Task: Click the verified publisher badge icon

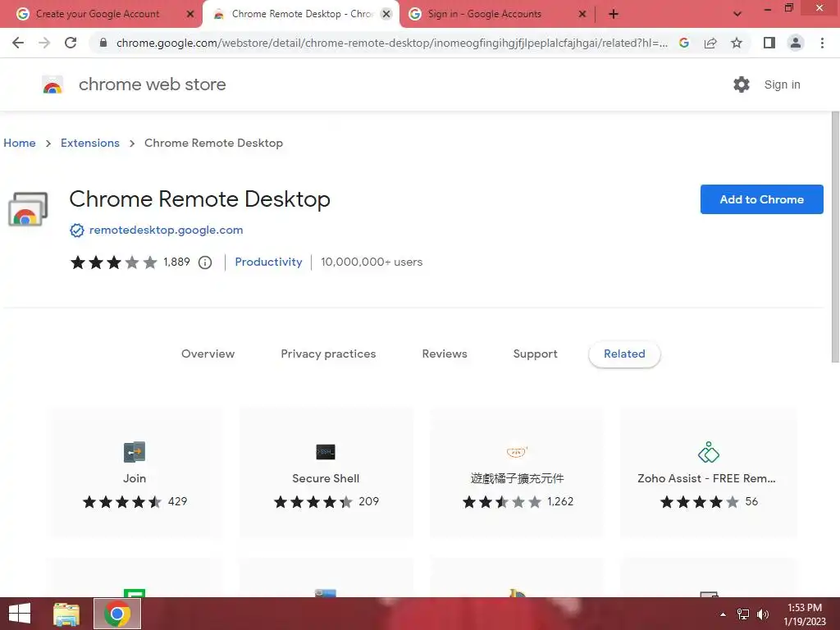Action: [x=77, y=231]
